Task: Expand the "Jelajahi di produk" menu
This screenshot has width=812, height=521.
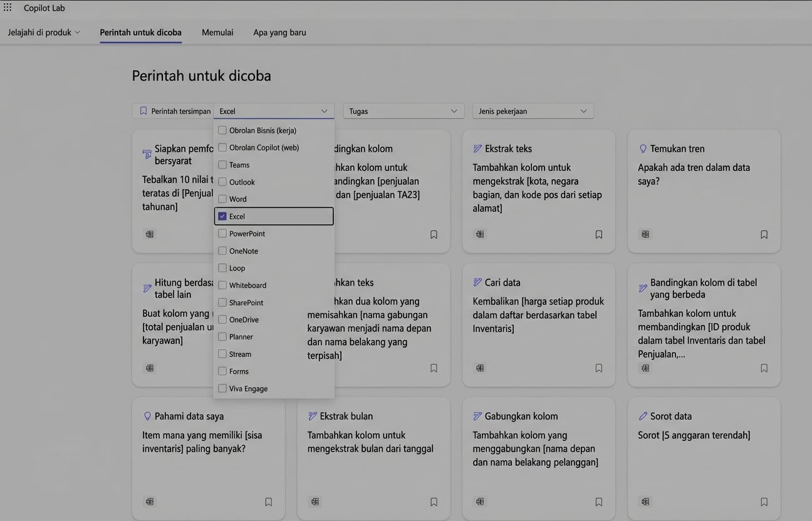Action: pyautogui.click(x=43, y=31)
